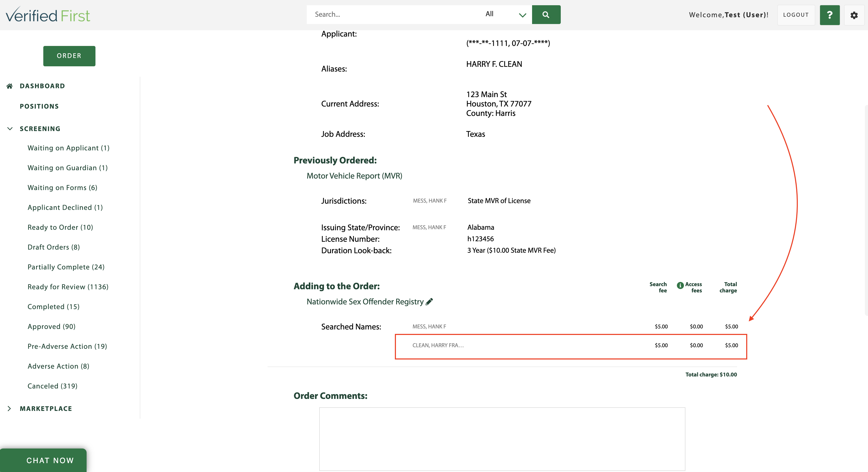Open Waiting on Guardian (1)
The image size is (868, 472).
pyautogui.click(x=67, y=168)
